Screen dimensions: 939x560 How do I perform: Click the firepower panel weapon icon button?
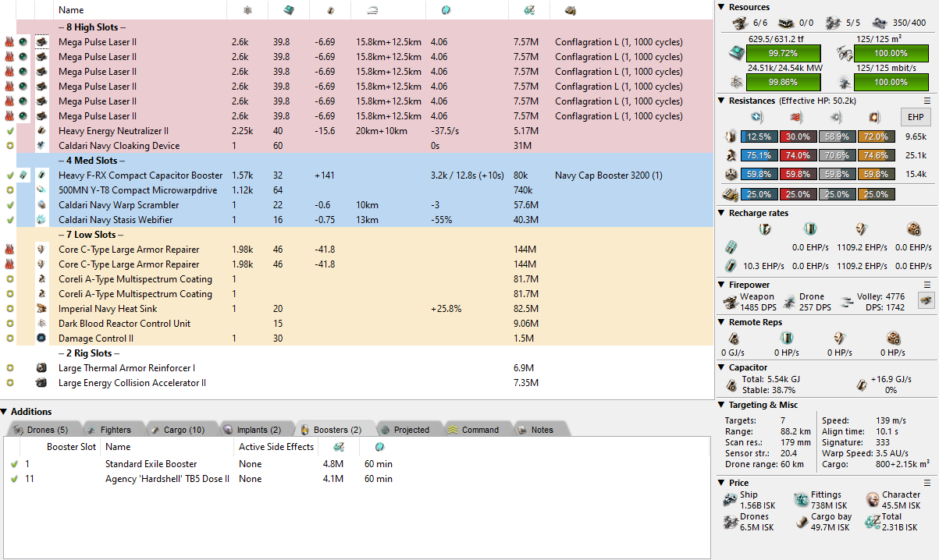click(x=926, y=300)
